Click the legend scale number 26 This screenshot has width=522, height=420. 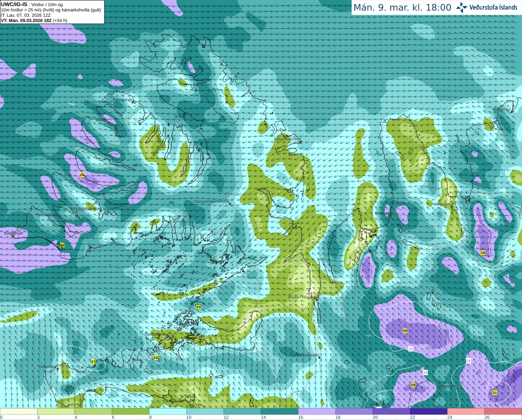[487, 417]
